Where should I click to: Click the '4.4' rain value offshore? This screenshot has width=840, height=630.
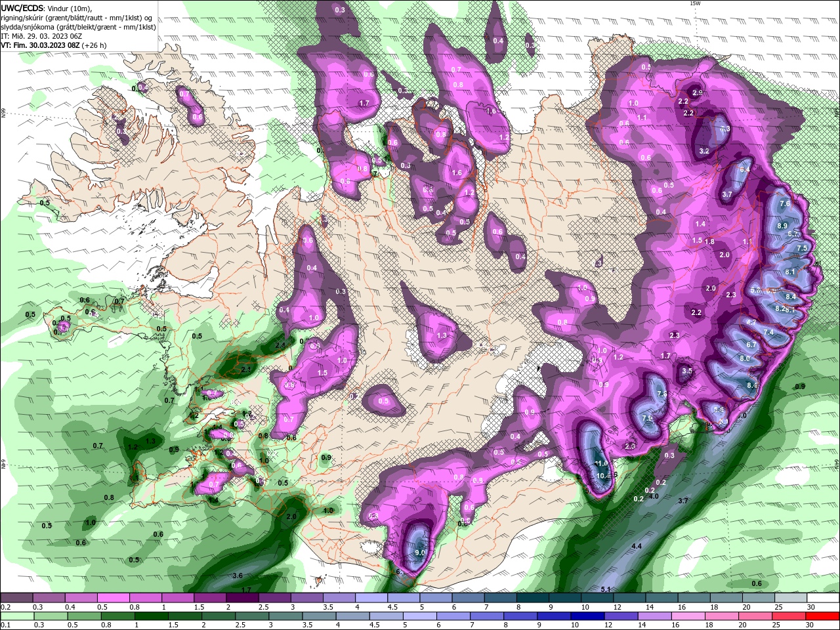click(x=636, y=546)
